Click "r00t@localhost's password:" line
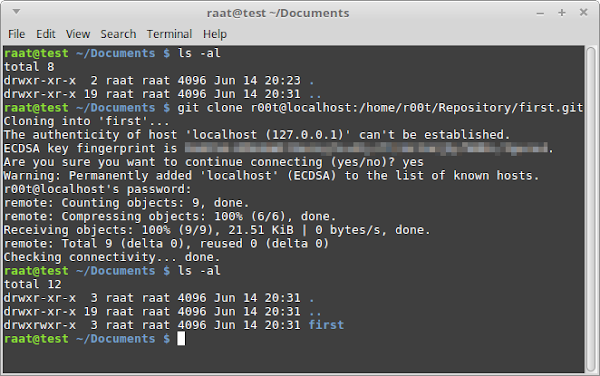600x376 pixels. pos(97,189)
